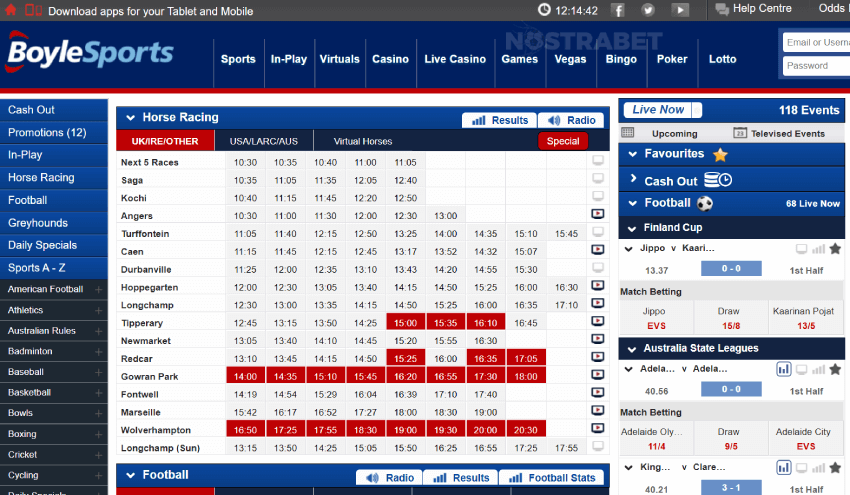Open Promotions (12) in the sidebar
Image resolution: width=850 pixels, height=495 pixels.
point(54,133)
